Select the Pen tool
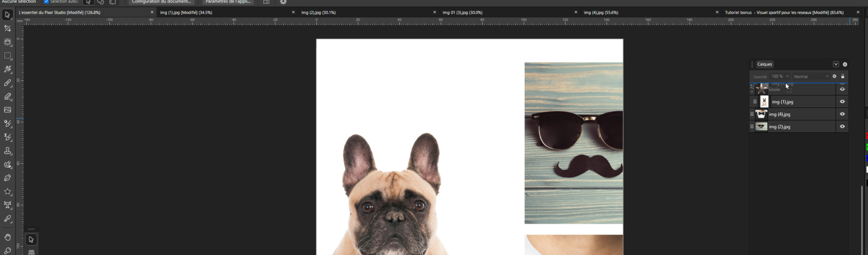Image resolution: width=868 pixels, height=255 pixels. tap(7, 178)
